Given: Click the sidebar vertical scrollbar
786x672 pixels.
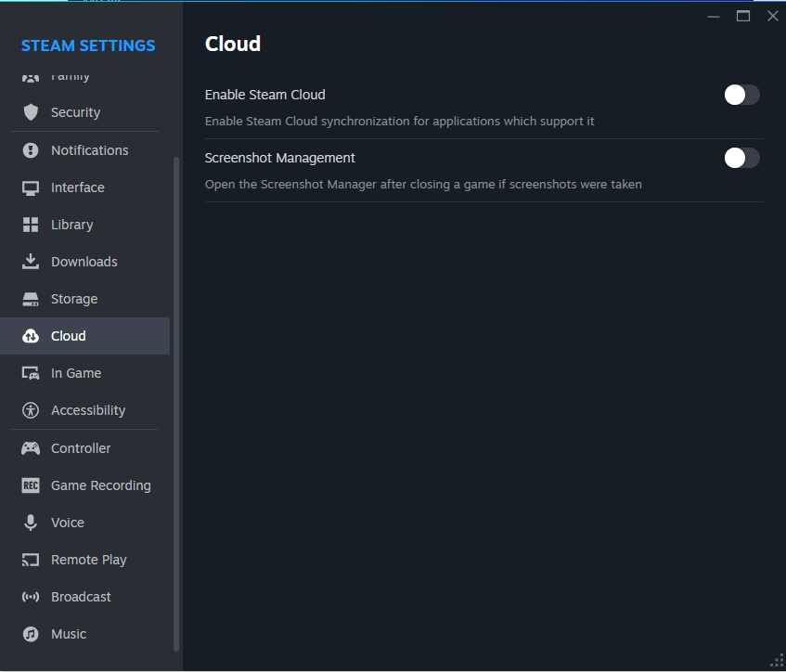Looking at the screenshot, I should (176, 399).
